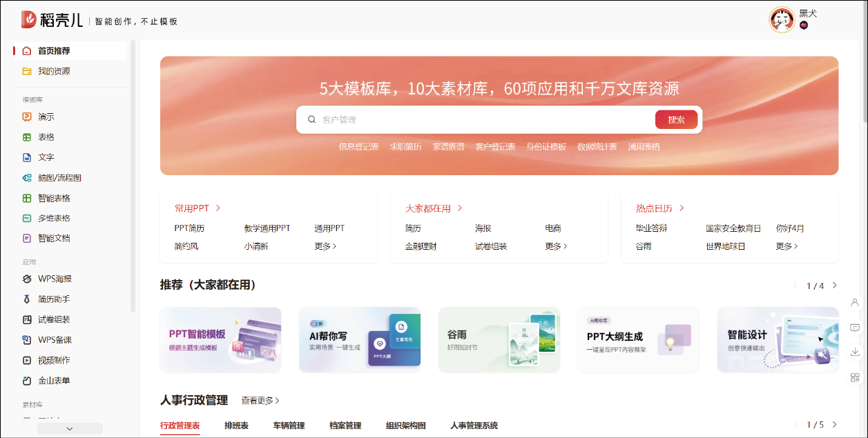Click the feedback message icon on right
The width and height of the screenshot is (868, 438).
(x=855, y=328)
